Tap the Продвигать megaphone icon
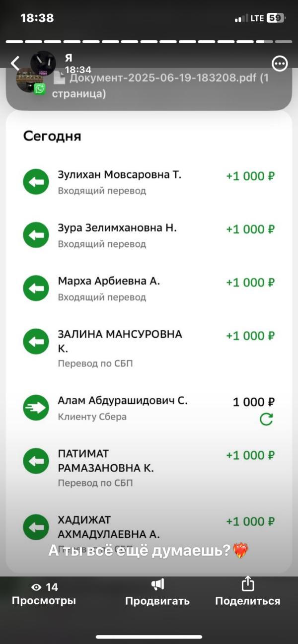 tap(157, 584)
